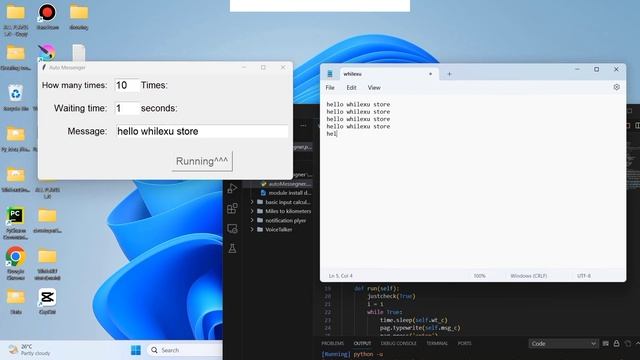This screenshot has height=360, width=640.
Task: Switch to the OUTPUT panel tab
Action: point(362,343)
